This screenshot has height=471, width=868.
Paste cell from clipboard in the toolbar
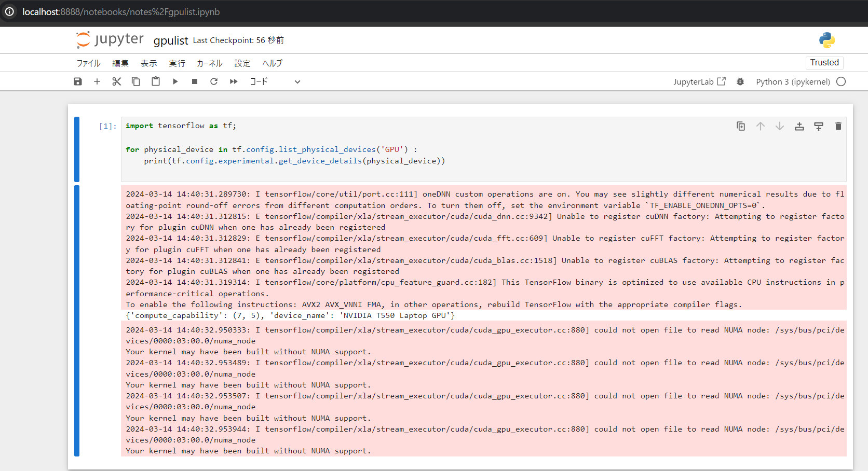(x=156, y=81)
